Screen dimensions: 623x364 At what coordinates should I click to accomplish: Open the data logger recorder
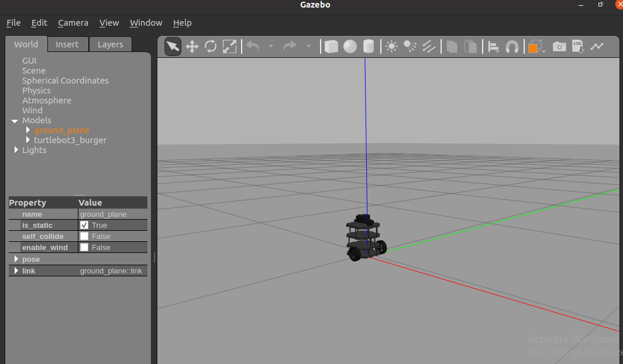click(578, 47)
